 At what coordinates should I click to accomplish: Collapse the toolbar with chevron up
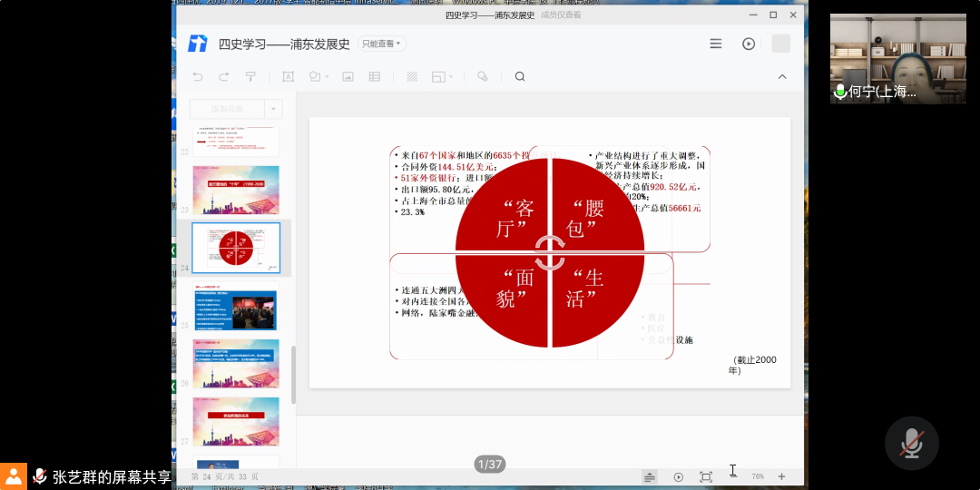(782, 77)
